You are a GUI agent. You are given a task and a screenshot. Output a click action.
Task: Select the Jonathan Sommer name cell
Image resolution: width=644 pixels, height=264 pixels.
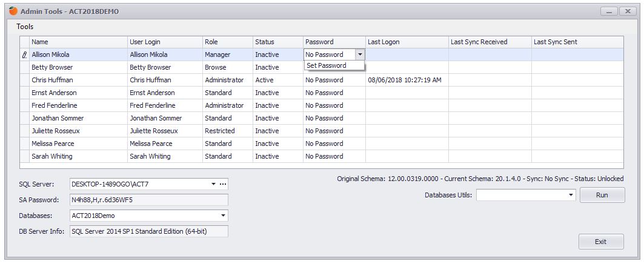[x=78, y=118]
